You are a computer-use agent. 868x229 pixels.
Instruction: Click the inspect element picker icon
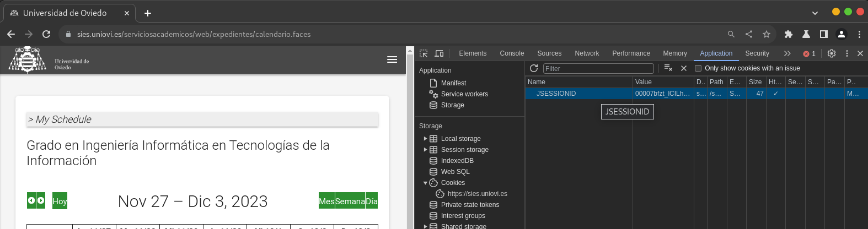[424, 53]
